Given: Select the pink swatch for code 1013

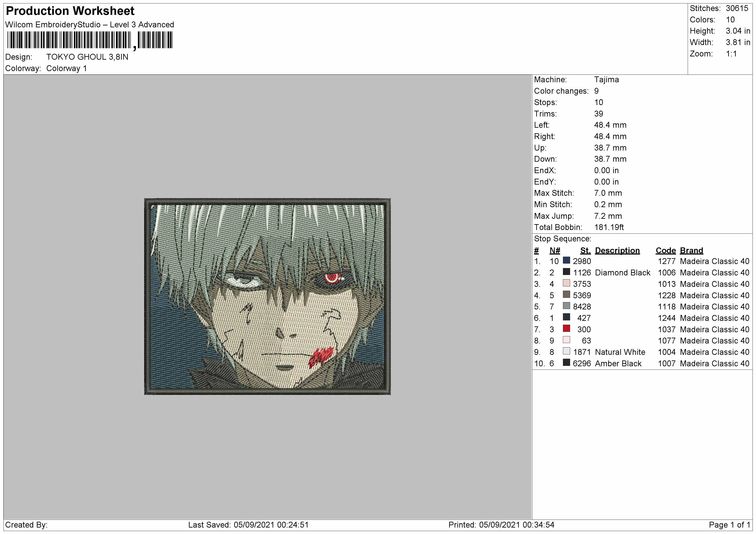Looking at the screenshot, I should click(566, 283).
